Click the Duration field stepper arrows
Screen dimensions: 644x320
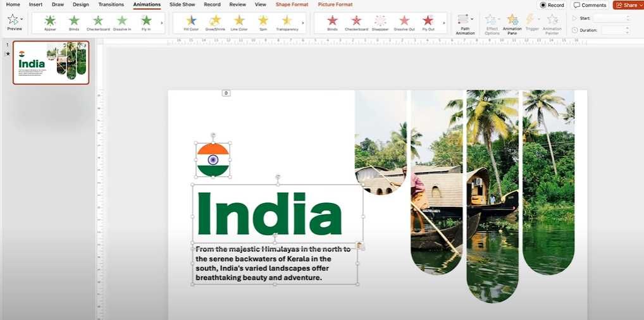tap(627, 30)
